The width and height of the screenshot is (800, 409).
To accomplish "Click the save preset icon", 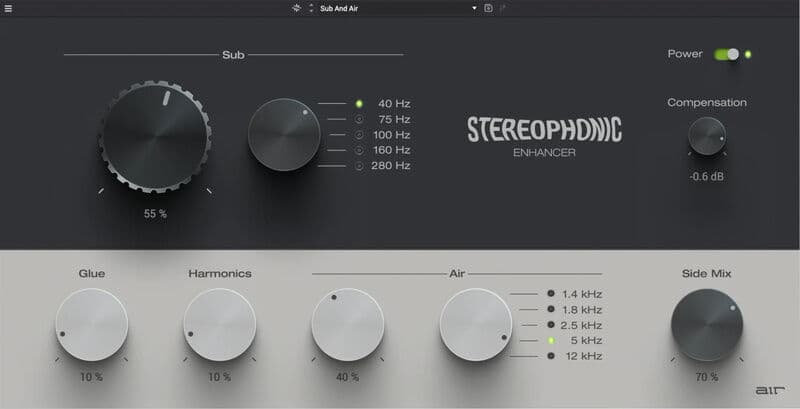I will coord(488,8).
